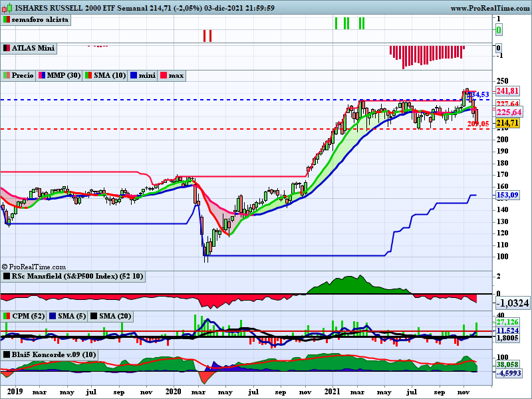This screenshot has width=532, height=399.
Task: Click the 100 price axis label
Action: (x=502, y=257)
